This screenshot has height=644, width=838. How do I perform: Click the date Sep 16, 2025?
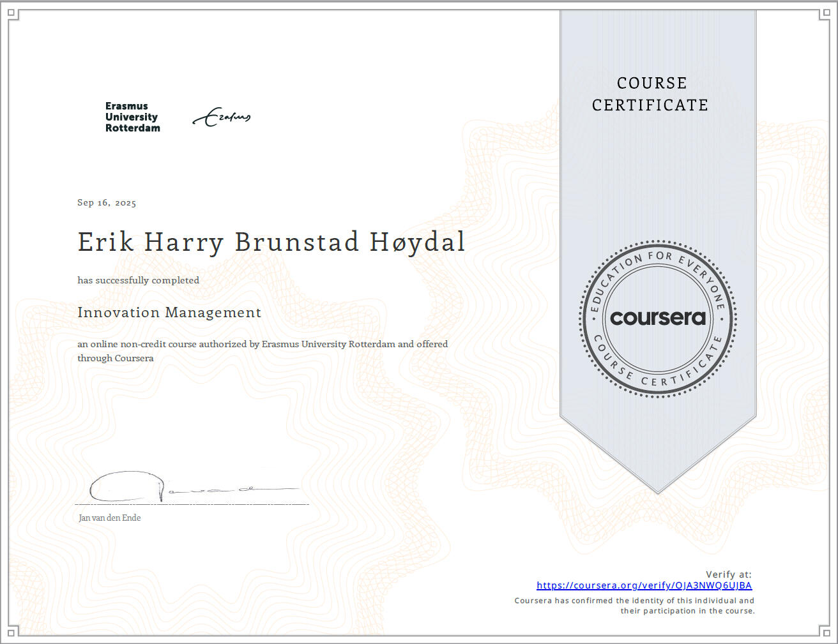click(107, 203)
